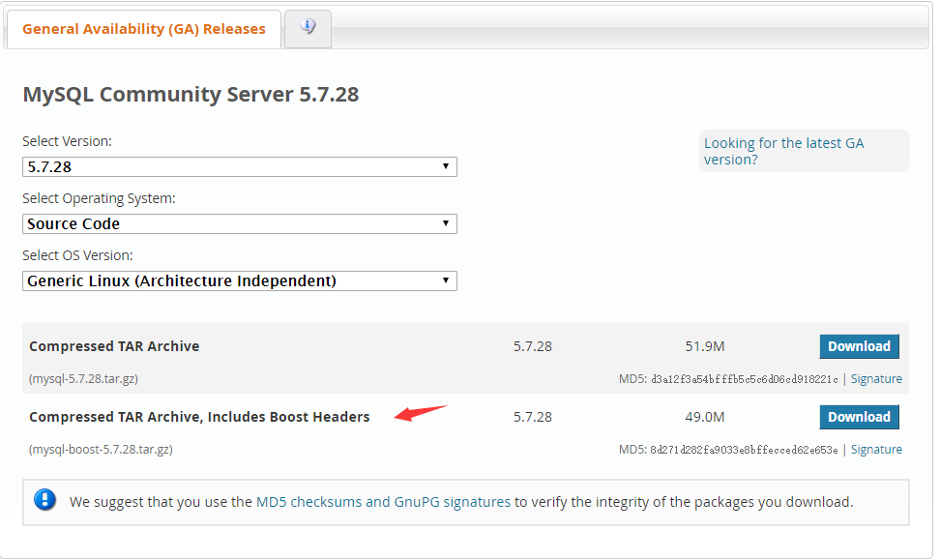Click the (mysql-5.7.28.tar.gz) filename text

[x=83, y=379]
